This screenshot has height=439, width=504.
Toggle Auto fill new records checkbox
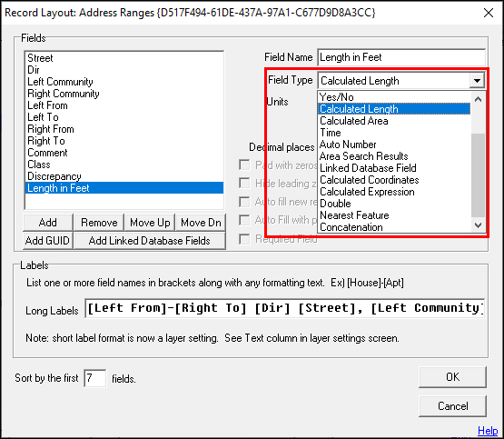tap(244, 202)
